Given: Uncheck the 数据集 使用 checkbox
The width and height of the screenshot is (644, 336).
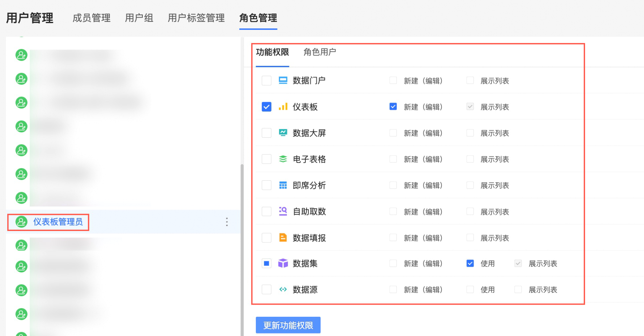Looking at the screenshot, I should click(x=470, y=263).
